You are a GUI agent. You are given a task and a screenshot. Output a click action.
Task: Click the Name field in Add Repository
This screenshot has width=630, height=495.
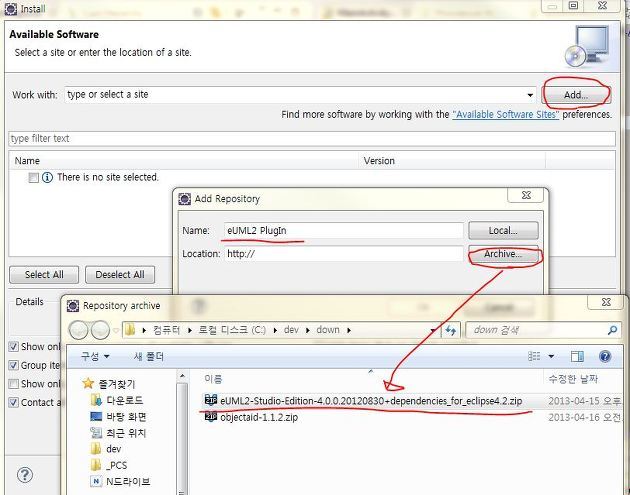click(344, 231)
